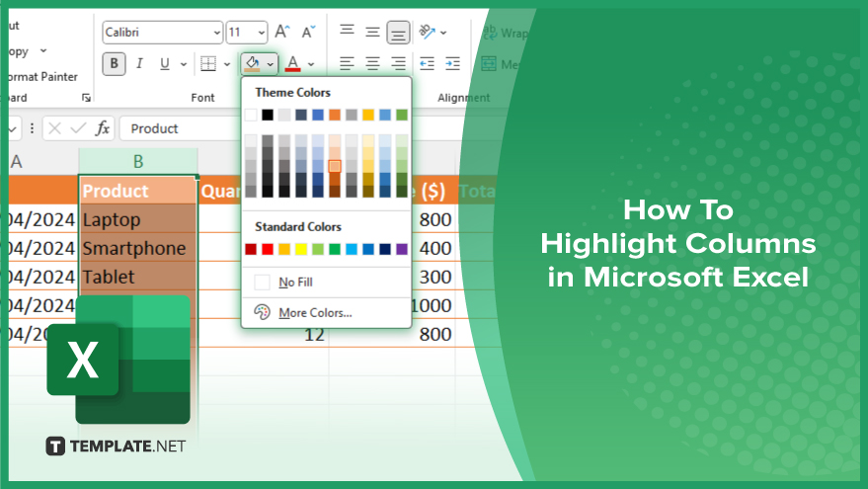The width and height of the screenshot is (868, 489).
Task: Align text left icon
Action: click(347, 63)
